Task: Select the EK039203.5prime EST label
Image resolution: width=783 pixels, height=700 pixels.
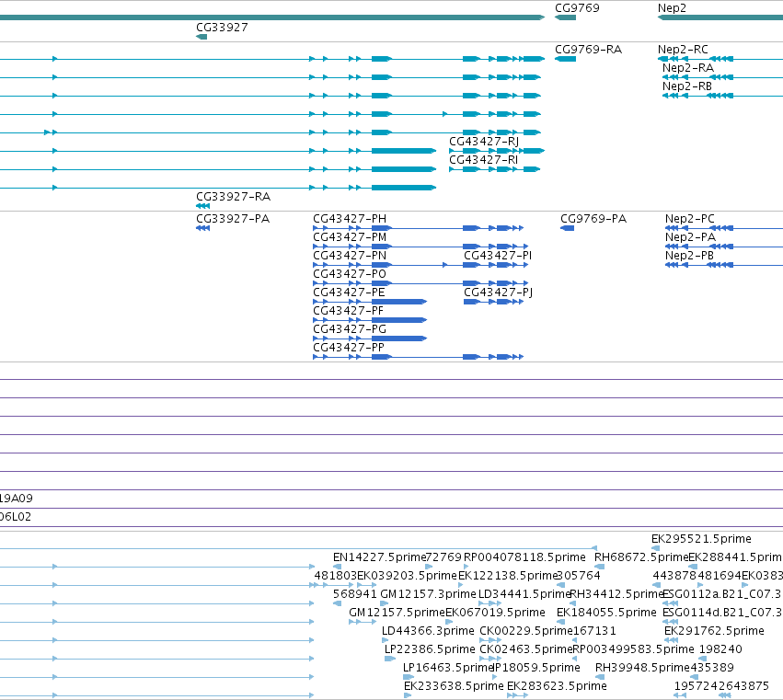Action: coord(407,576)
